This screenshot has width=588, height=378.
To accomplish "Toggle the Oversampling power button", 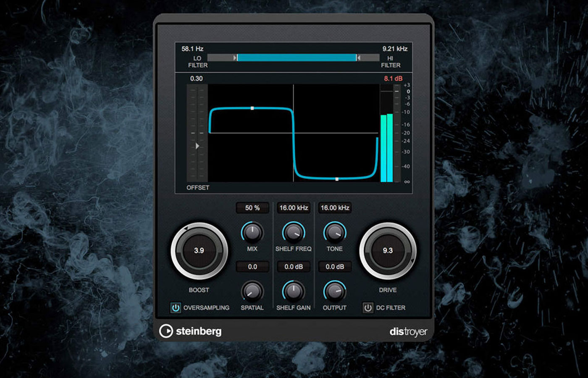I will click(176, 308).
